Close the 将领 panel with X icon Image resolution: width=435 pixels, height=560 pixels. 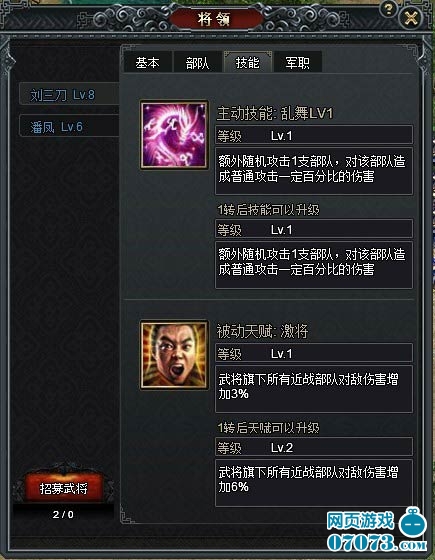411,18
